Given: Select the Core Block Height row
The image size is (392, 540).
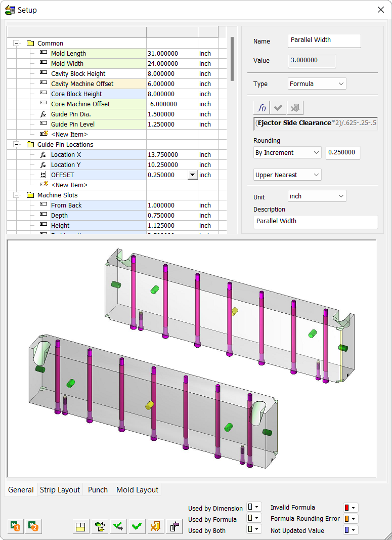Looking at the screenshot, I should click(x=117, y=94).
